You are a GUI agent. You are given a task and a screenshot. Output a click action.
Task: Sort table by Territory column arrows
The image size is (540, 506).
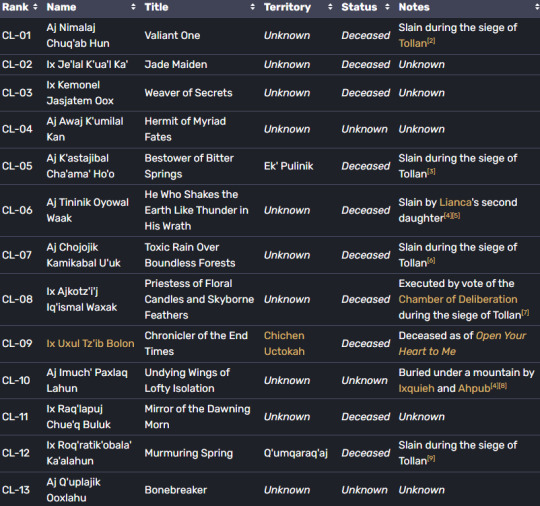[330, 7]
